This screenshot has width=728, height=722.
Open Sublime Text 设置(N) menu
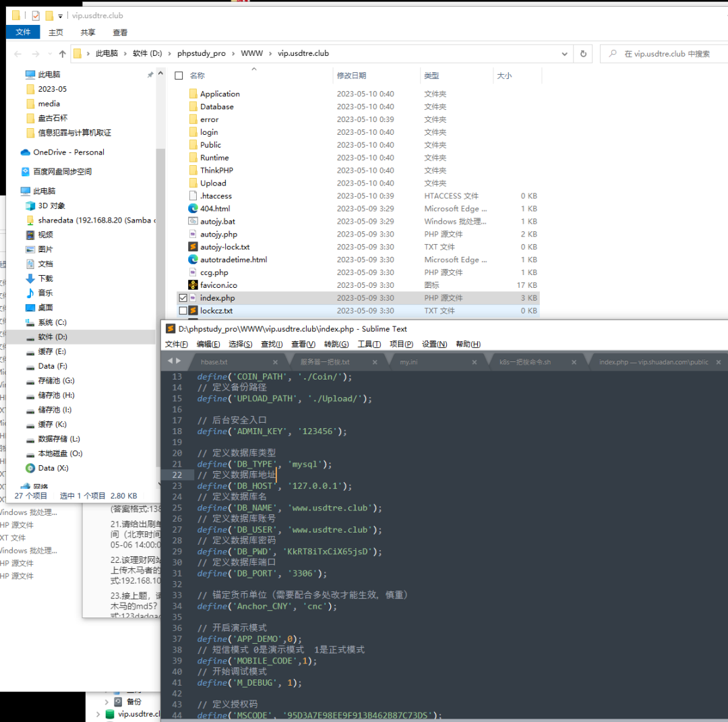coord(435,344)
